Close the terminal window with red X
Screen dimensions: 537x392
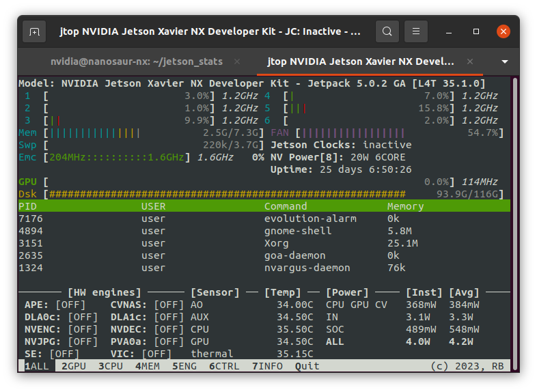point(504,31)
